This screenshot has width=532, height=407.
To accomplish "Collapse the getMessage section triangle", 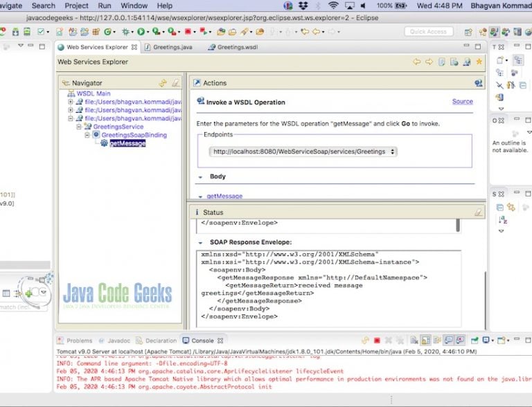I will (x=200, y=197).
